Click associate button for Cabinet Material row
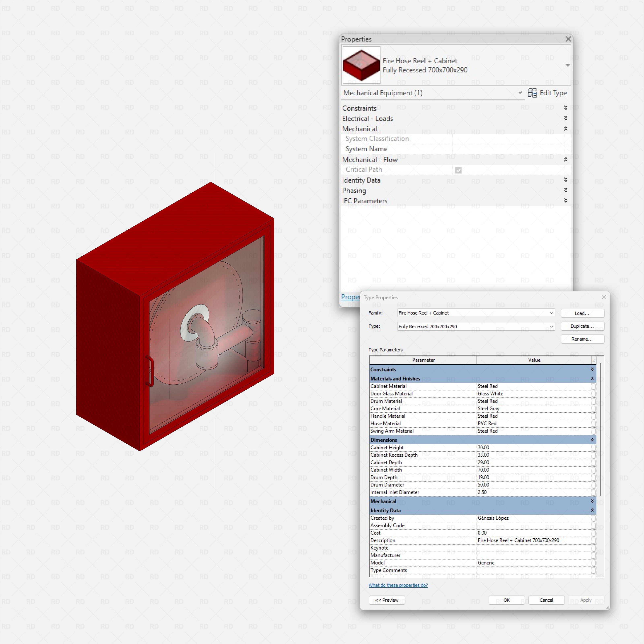Image resolution: width=644 pixels, height=644 pixels. tap(594, 386)
